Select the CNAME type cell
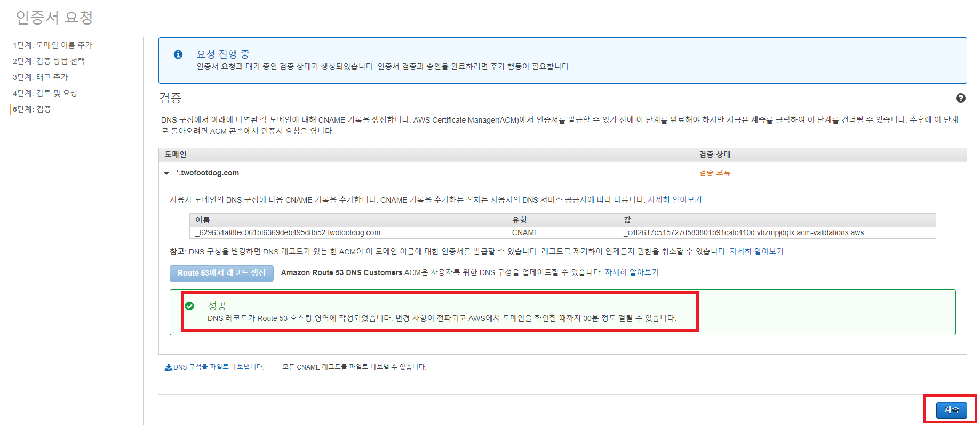The width and height of the screenshot is (980, 425). tap(525, 233)
